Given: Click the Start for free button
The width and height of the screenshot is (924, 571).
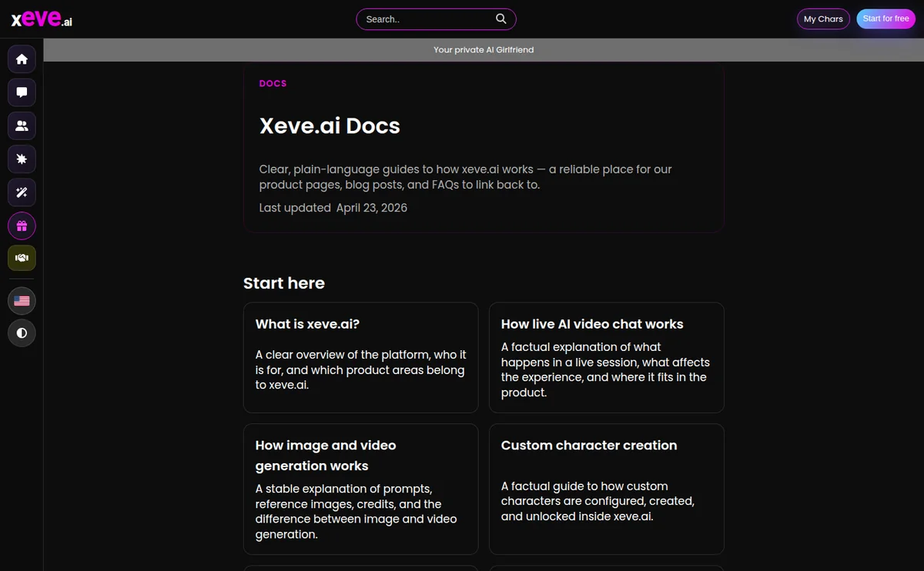Looking at the screenshot, I should click(885, 18).
